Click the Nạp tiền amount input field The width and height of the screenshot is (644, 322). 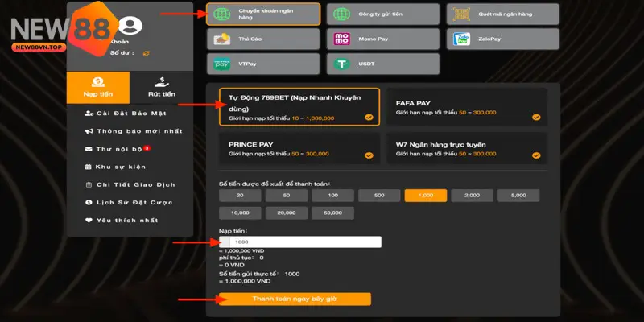coord(304,242)
